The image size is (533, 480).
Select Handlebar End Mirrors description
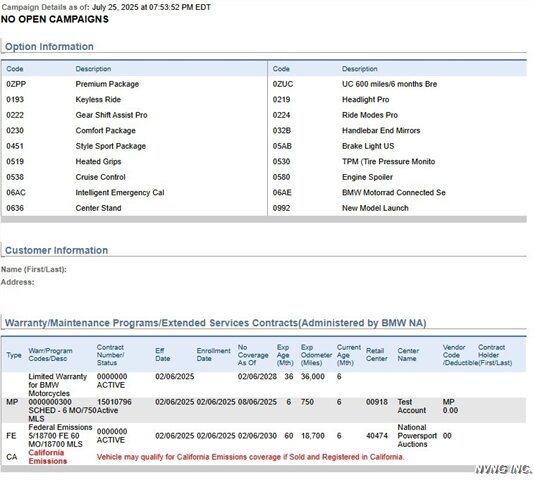click(x=381, y=131)
